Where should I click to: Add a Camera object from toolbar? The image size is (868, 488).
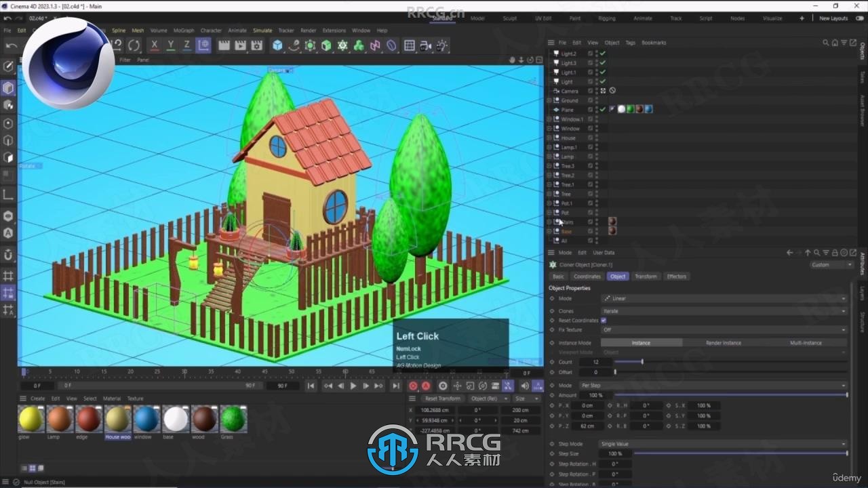426,45
